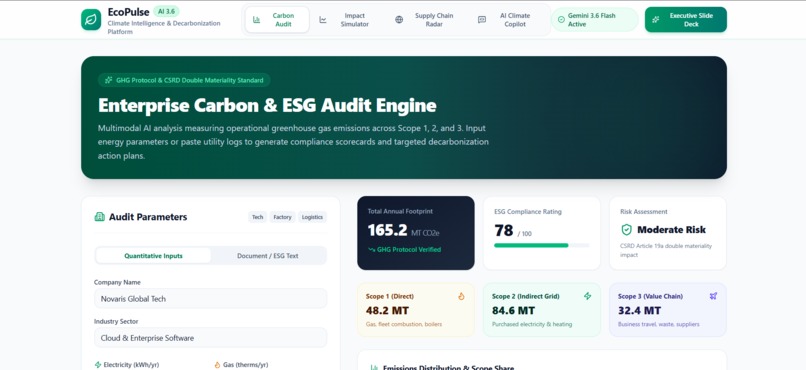Click the line chart icon beside Impact Simulator

click(323, 20)
